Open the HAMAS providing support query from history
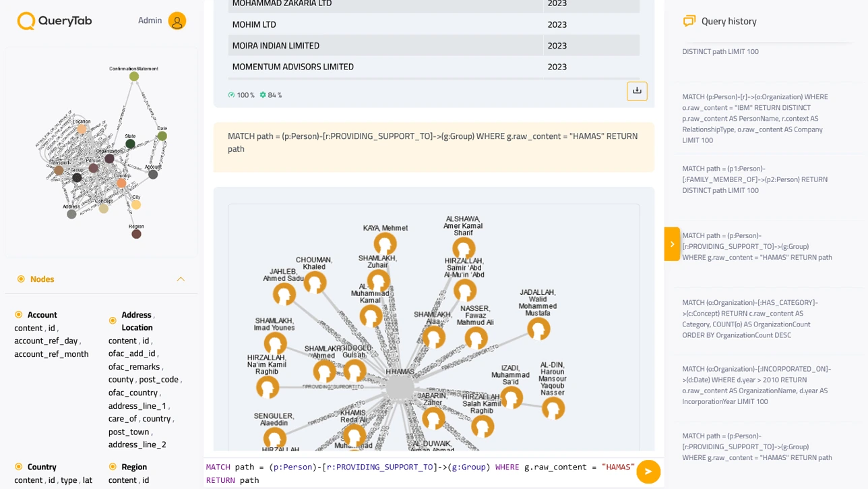868x489 pixels. tap(757, 246)
